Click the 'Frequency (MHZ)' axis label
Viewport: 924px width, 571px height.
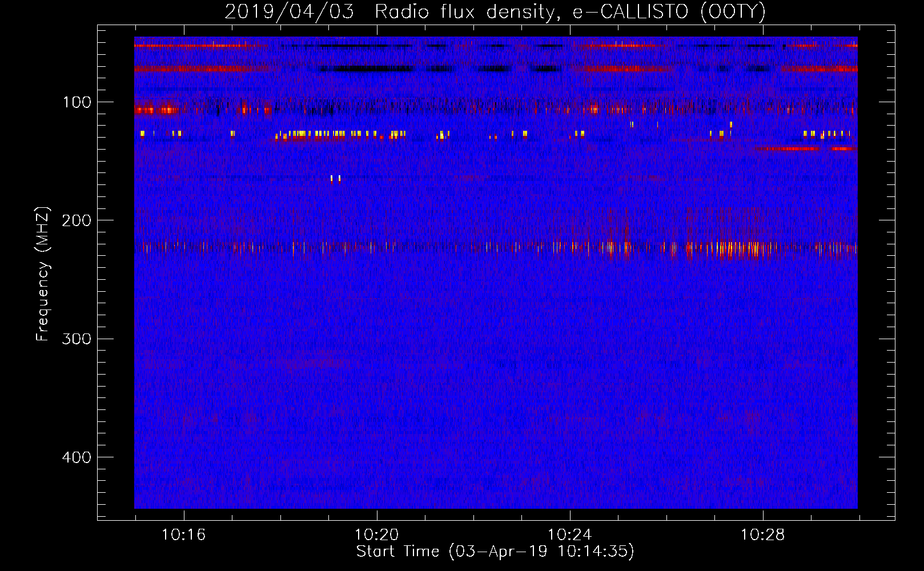[x=43, y=274]
